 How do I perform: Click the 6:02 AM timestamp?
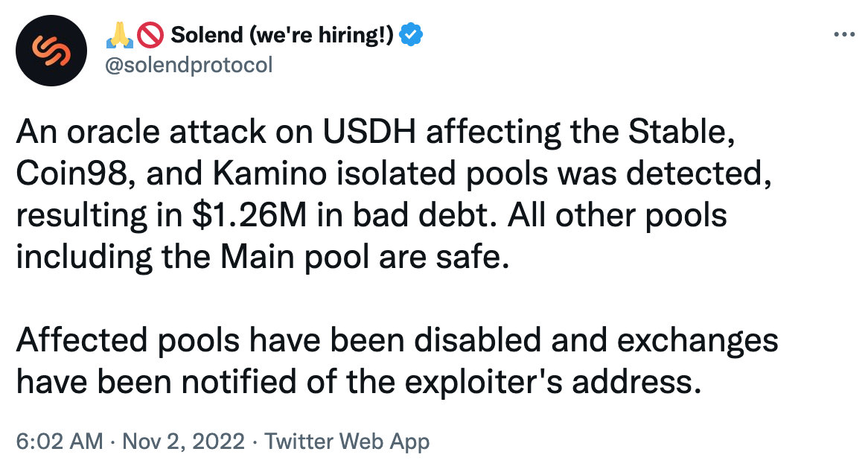coord(60,441)
